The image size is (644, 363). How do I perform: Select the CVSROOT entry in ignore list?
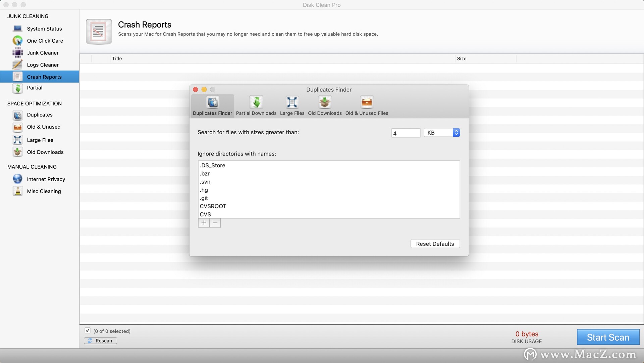(329, 206)
